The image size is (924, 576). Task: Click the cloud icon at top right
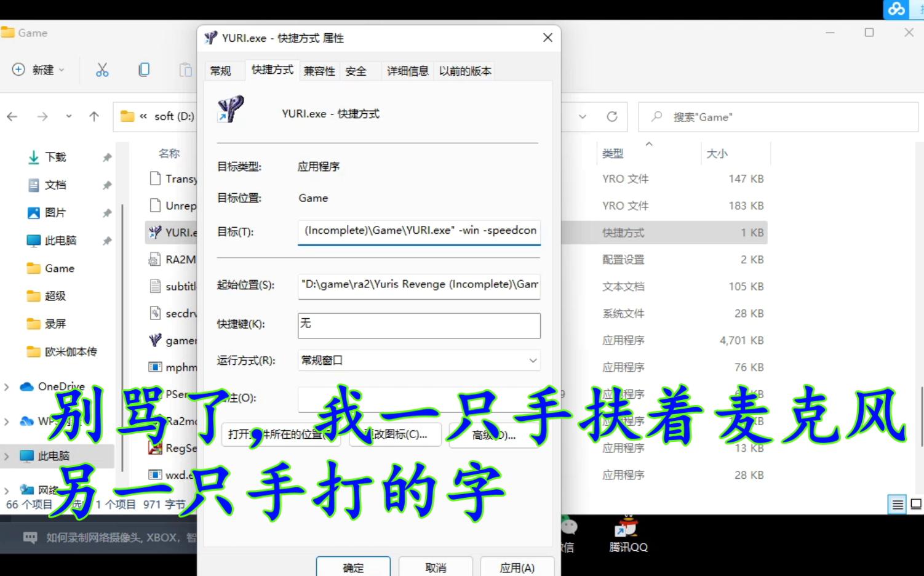click(897, 9)
